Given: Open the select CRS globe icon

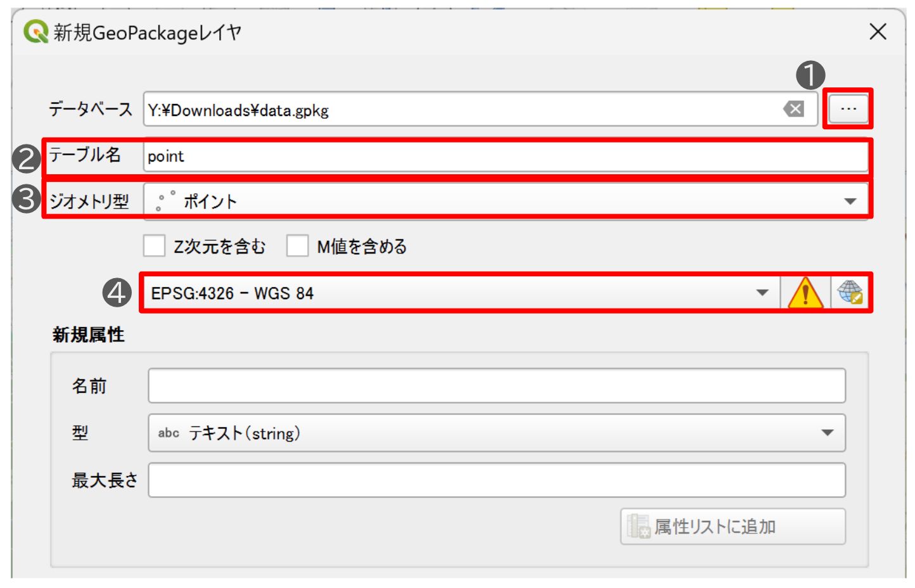Looking at the screenshot, I should point(850,293).
